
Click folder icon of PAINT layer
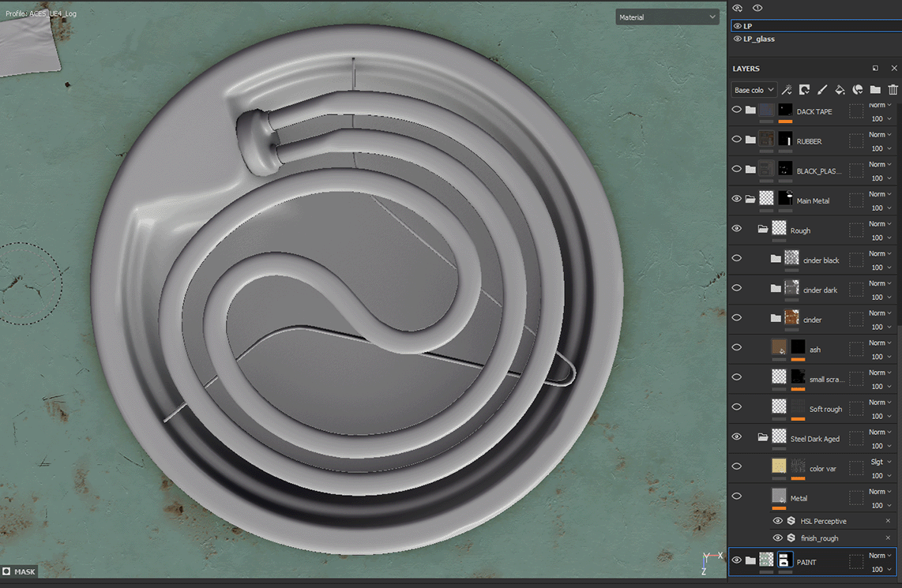coord(750,560)
